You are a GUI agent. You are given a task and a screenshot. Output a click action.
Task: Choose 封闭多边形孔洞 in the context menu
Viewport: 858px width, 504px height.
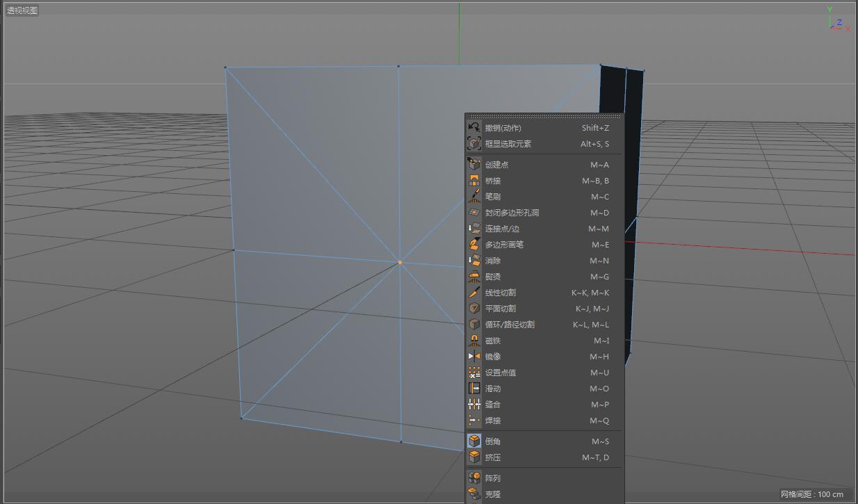[x=512, y=213]
